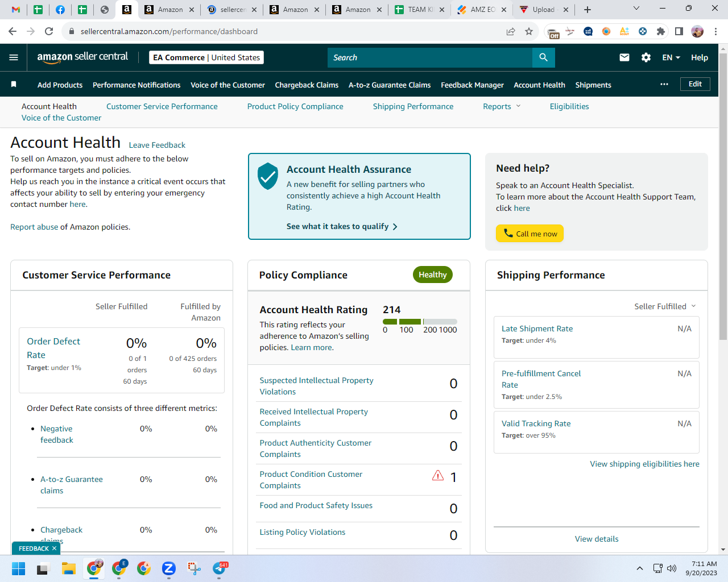
Task: Open Listing Policy Violations link
Action: coord(303,532)
